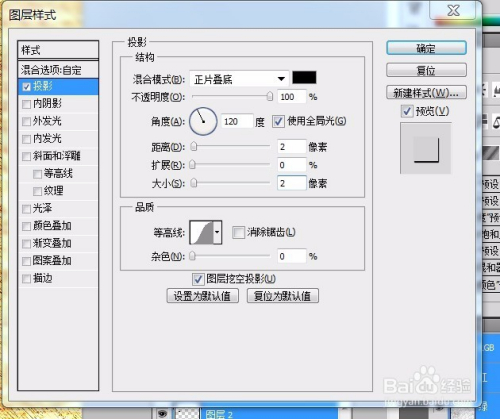Click the 复位 button

426,70
